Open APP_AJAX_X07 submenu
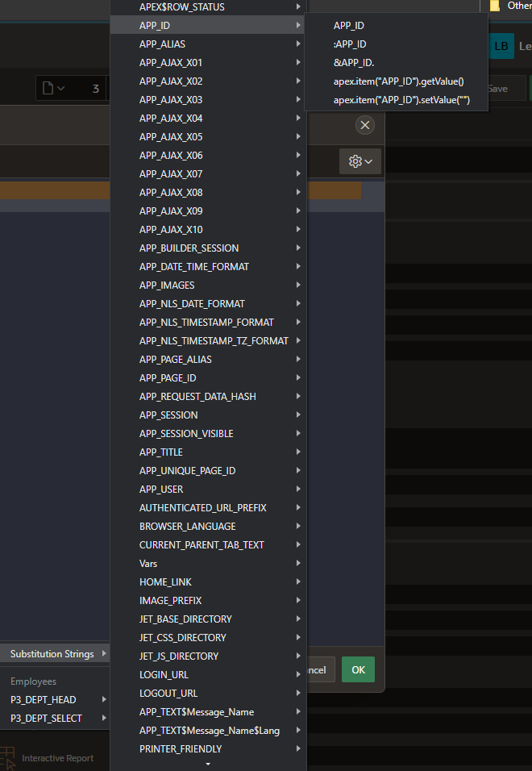Image resolution: width=532 pixels, height=771 pixels. pyautogui.click(x=208, y=174)
